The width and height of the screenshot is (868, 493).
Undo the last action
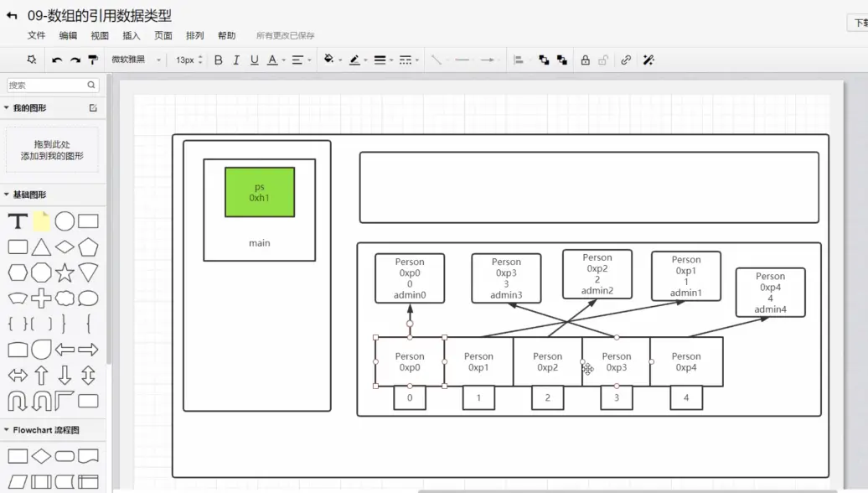pyautogui.click(x=56, y=60)
